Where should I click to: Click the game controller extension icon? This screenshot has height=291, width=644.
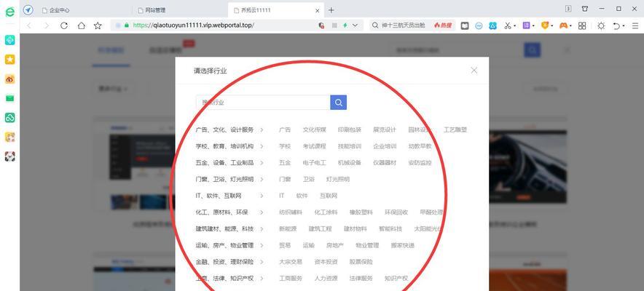click(x=564, y=25)
